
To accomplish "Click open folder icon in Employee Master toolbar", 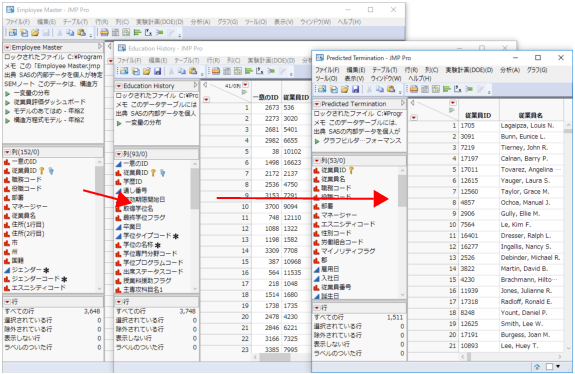I will pos(35,33).
